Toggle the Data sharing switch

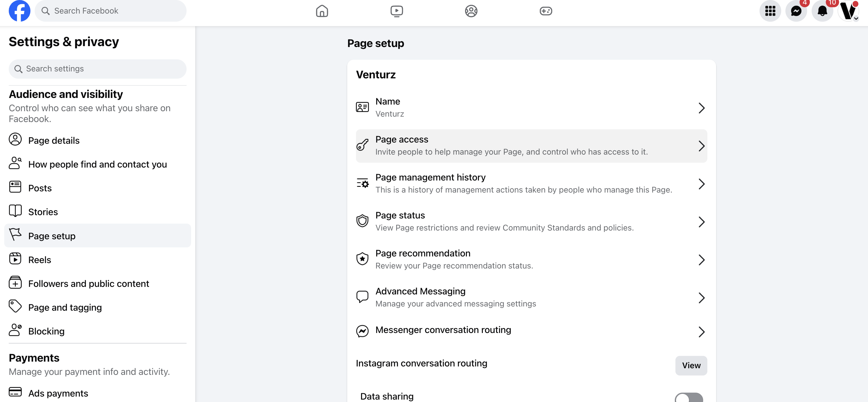[689, 397]
